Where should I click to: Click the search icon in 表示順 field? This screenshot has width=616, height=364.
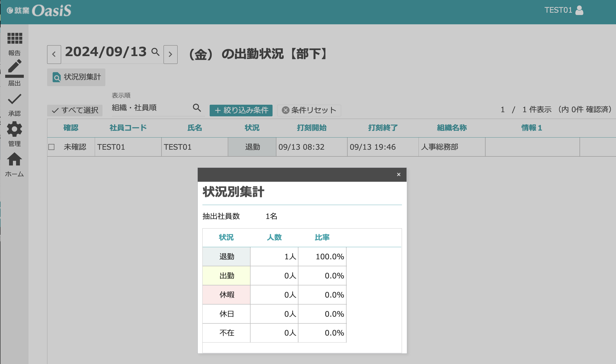(x=197, y=108)
